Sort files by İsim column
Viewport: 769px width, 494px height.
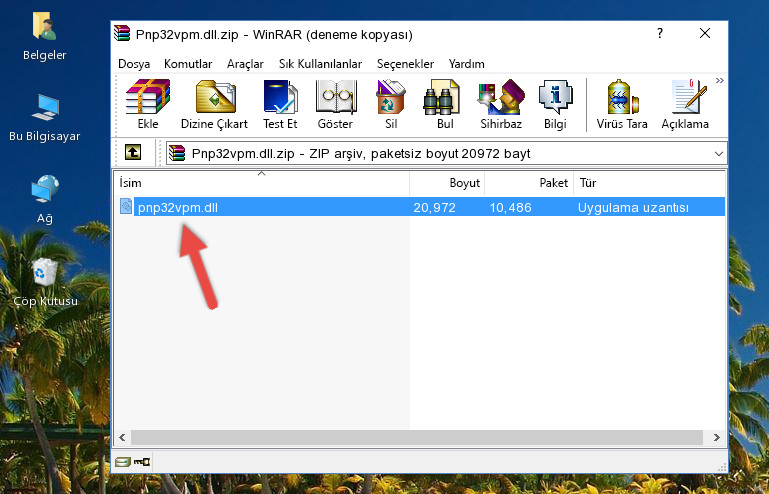click(x=262, y=183)
